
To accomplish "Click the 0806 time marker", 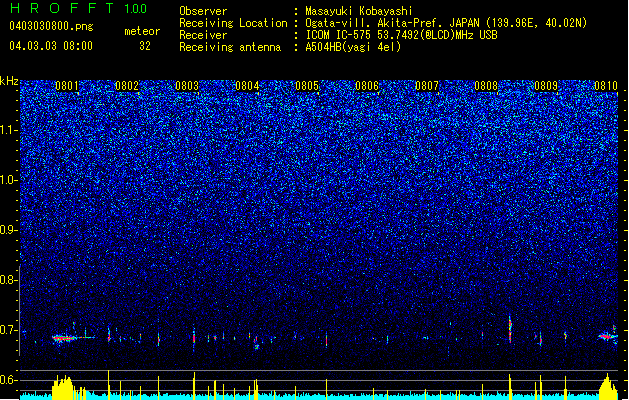I will [x=367, y=86].
